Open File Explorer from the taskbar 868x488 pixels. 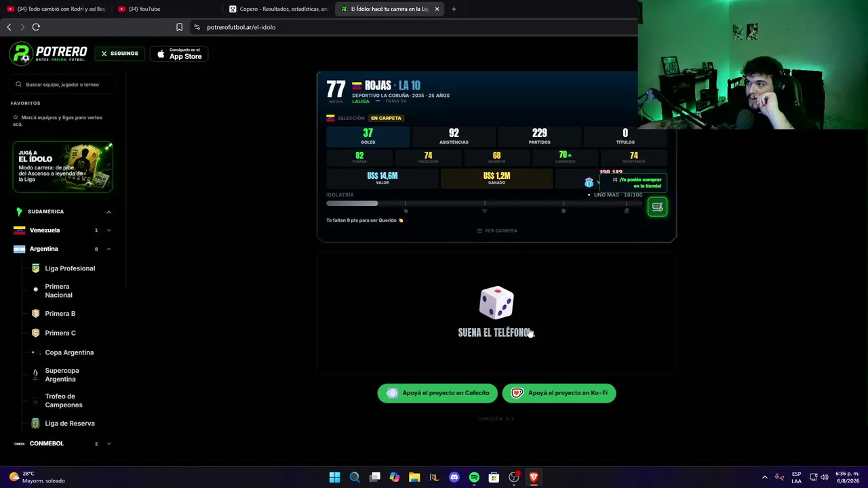[414, 477]
